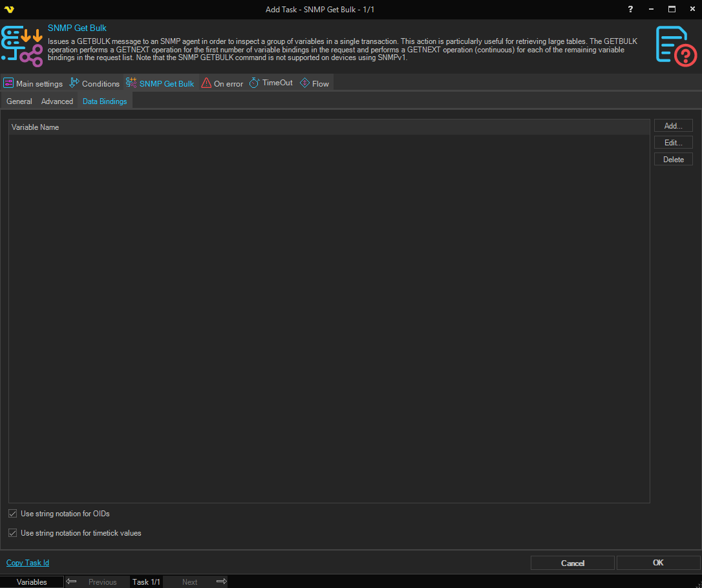Click the TimeOut stopwatch icon
Viewport: 702px width, 588px height.
tap(255, 83)
